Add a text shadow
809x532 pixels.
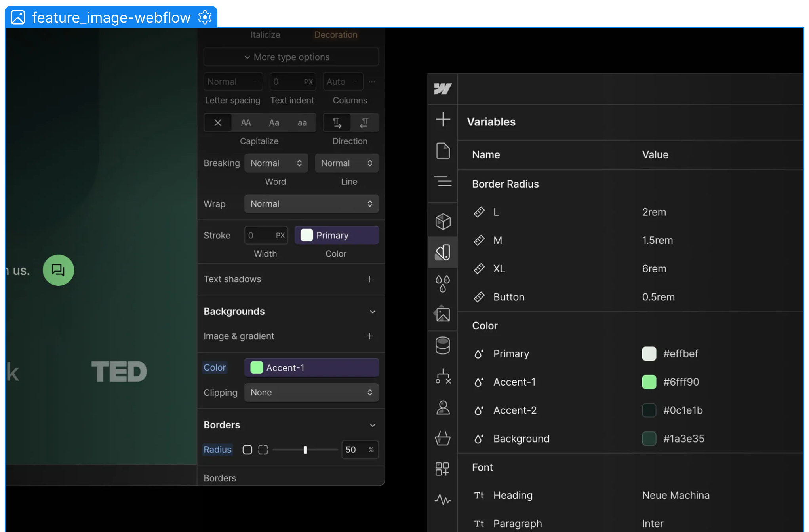click(369, 279)
